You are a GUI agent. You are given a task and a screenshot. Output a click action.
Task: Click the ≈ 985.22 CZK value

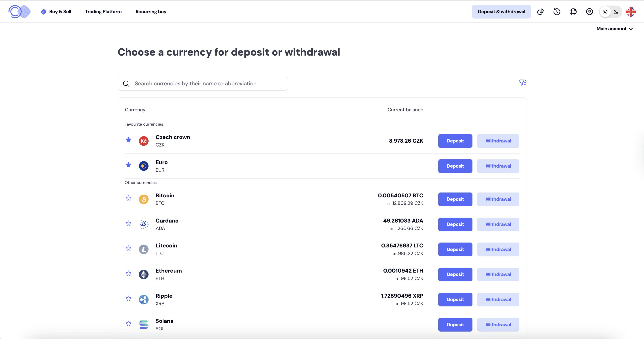[408, 254]
